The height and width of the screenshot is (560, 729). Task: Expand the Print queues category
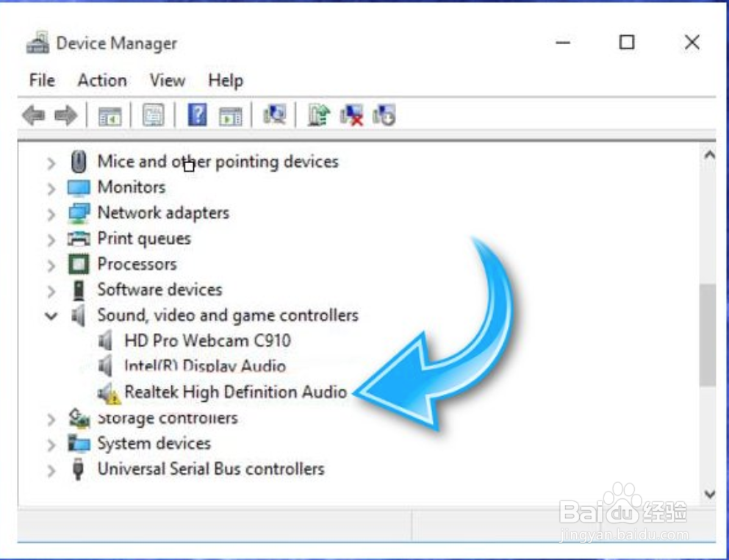[51, 240]
